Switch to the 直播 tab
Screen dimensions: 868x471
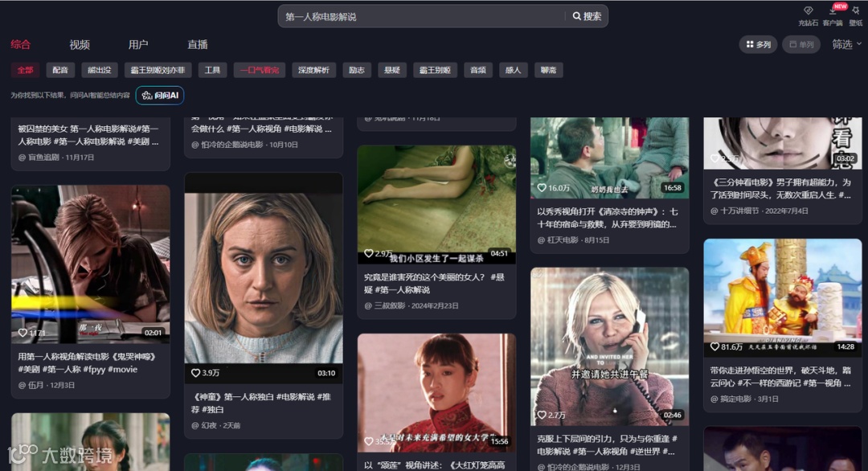point(198,45)
